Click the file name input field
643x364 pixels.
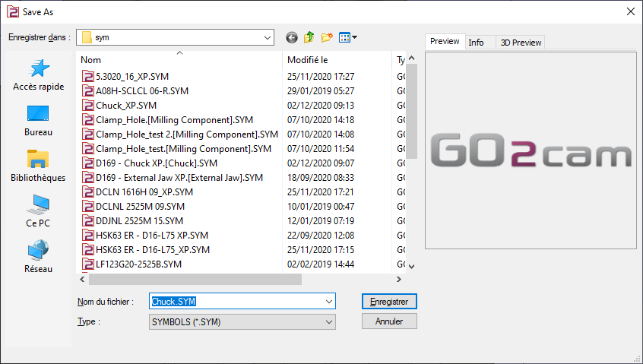[236, 302]
